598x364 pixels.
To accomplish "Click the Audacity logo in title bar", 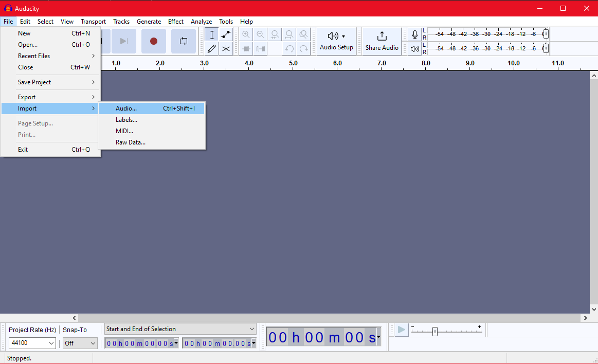I will (8, 8).
